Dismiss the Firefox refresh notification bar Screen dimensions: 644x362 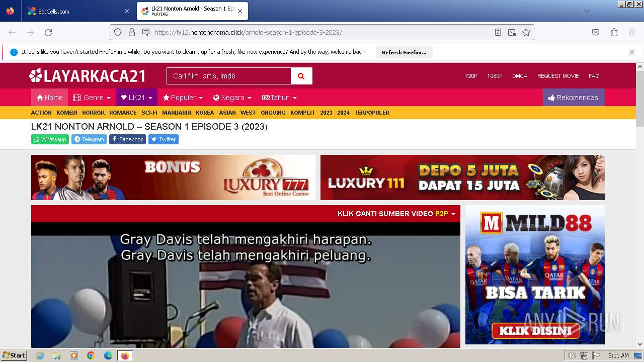pyautogui.click(x=632, y=52)
